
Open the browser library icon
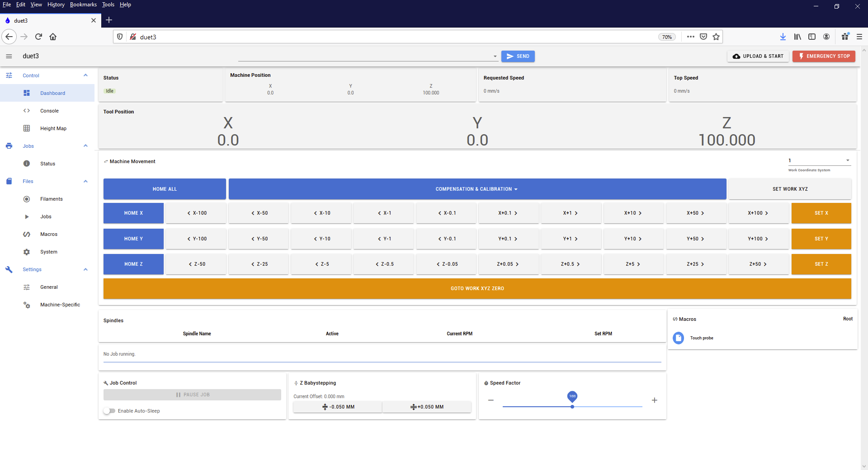[x=797, y=37]
